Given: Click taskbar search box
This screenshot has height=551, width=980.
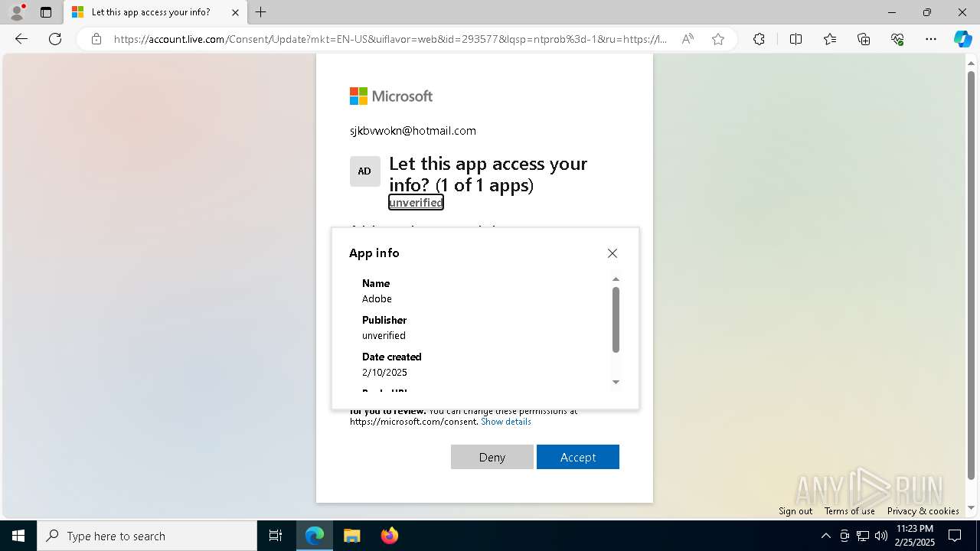Looking at the screenshot, I should pos(147,536).
